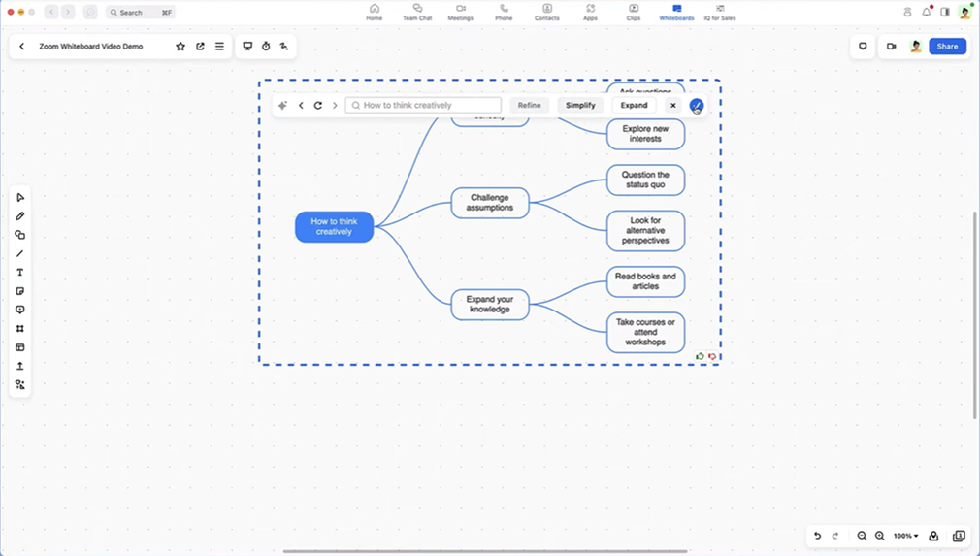
Task: Star the Zoom Whiteboard Video Demo board
Action: pyautogui.click(x=180, y=47)
